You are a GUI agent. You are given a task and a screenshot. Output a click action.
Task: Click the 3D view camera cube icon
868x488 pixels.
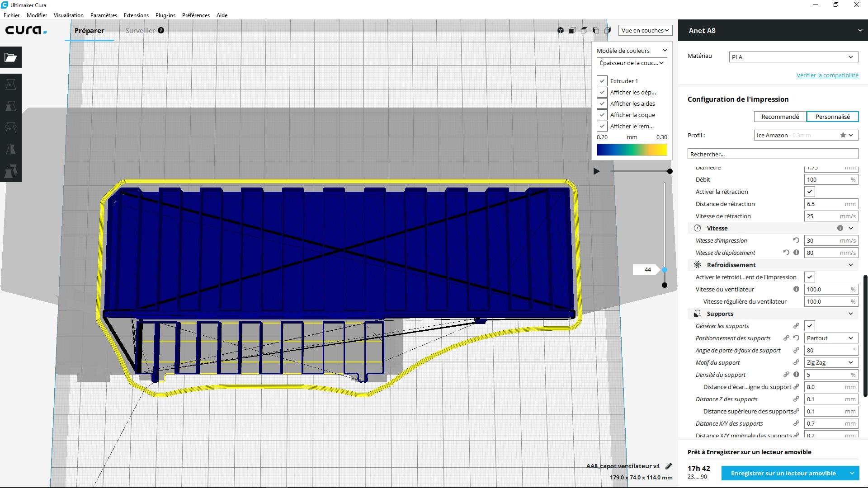pyautogui.click(x=561, y=30)
